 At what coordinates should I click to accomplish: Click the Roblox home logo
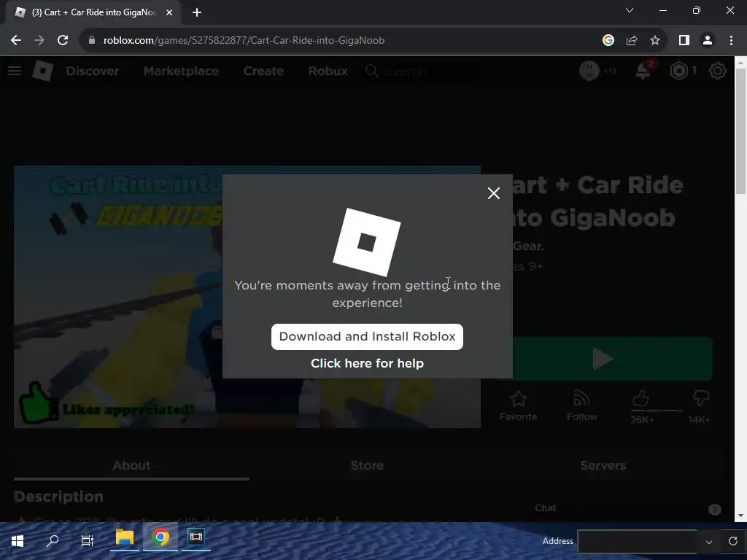(x=42, y=71)
